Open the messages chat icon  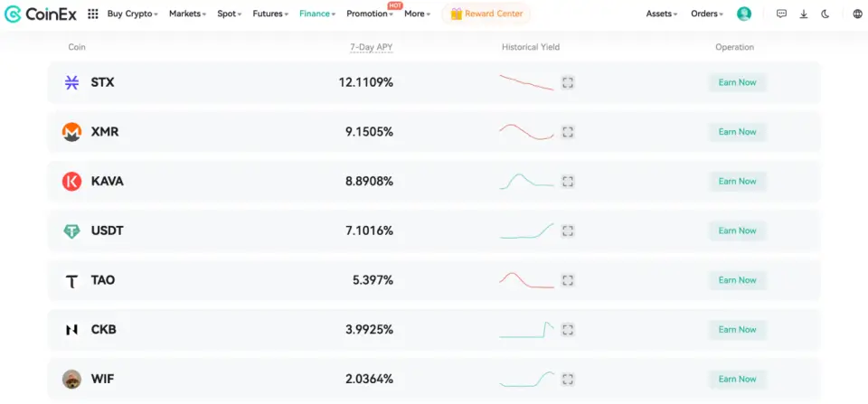[x=781, y=14]
